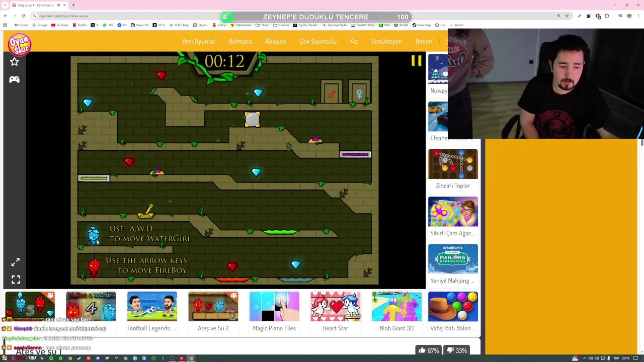Open Heart Star game thumbnail

(x=336, y=306)
